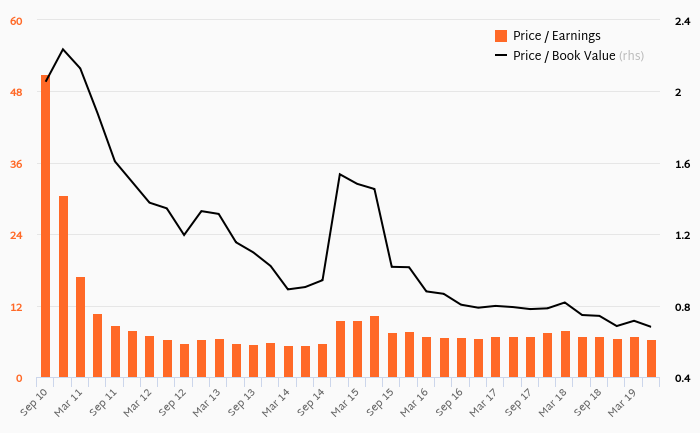The image size is (700, 433).
Task: Click the 1.6 right axis value
Action: [683, 164]
